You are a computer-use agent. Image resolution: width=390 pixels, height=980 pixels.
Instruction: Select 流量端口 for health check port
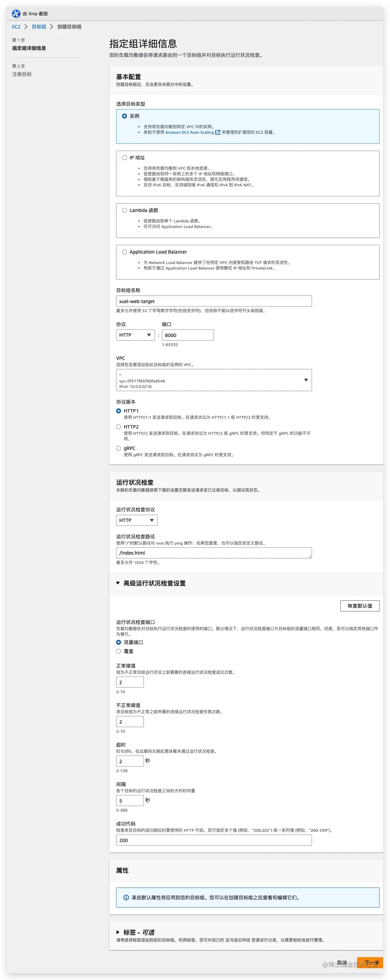point(119,642)
